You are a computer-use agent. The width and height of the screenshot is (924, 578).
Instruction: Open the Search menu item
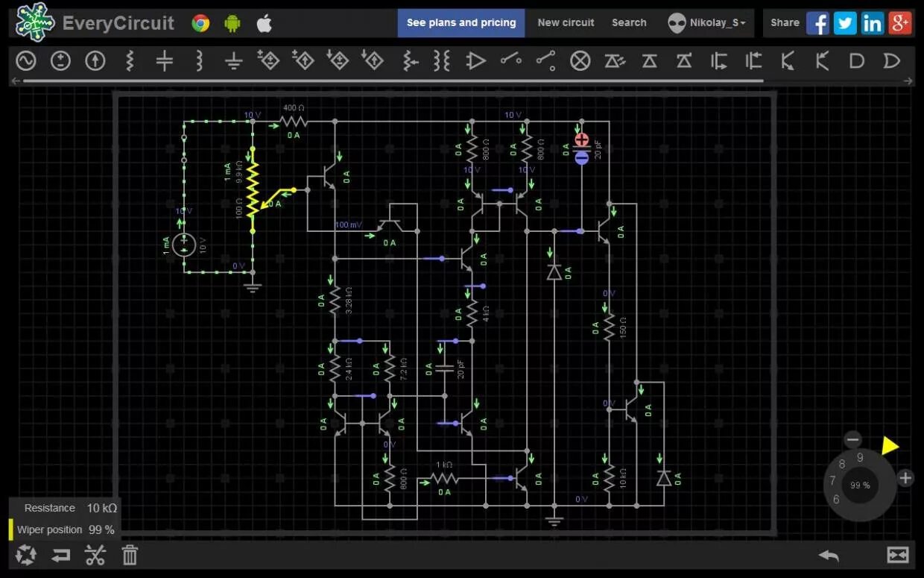629,22
